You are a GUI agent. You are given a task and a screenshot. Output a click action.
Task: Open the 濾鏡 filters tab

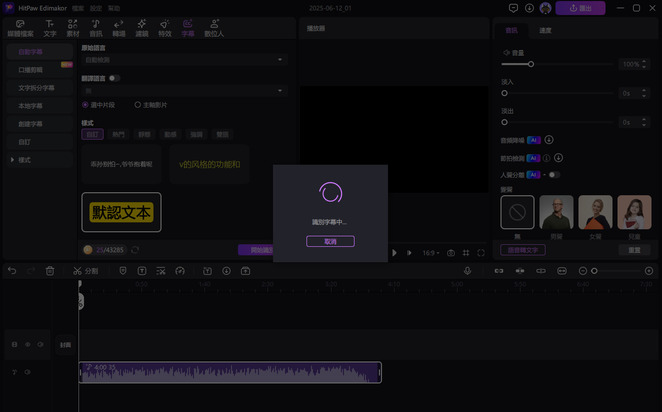pyautogui.click(x=142, y=28)
